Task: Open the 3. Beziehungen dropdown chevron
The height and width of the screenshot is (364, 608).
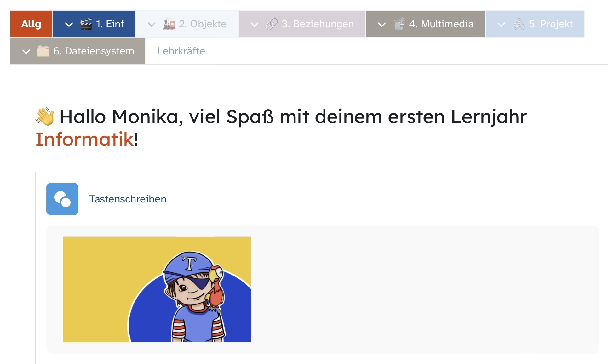Action: 254,24
